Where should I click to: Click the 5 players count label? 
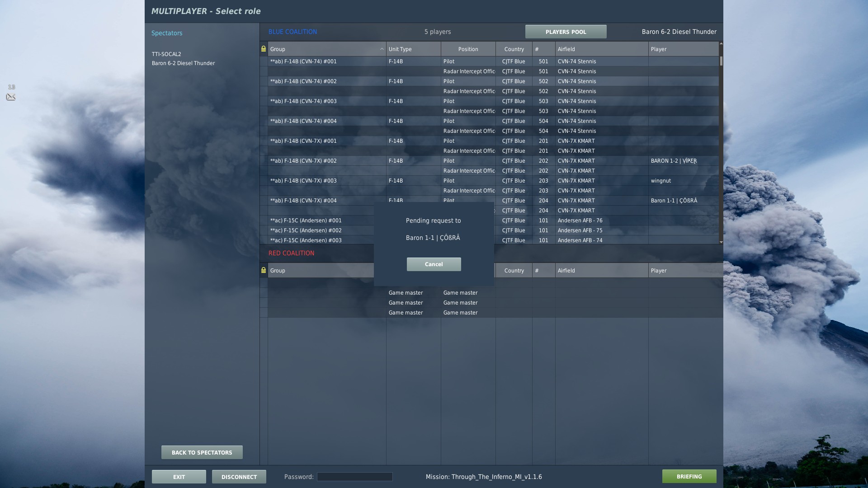[x=437, y=32]
